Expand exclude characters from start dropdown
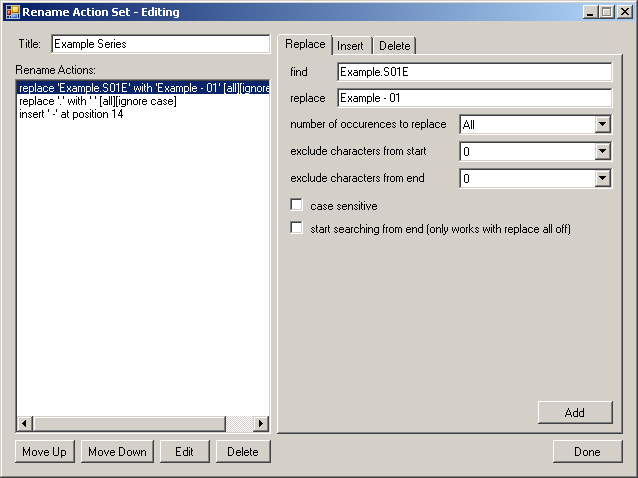This screenshot has width=638, height=478. (x=601, y=151)
